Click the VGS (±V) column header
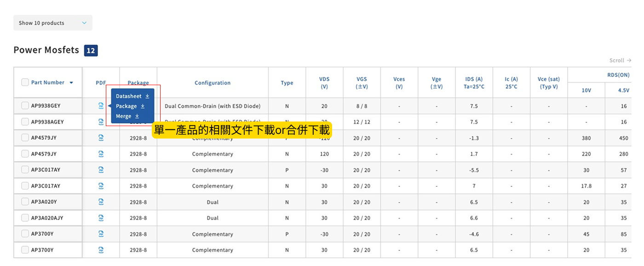This screenshot has width=644, height=266. coord(362,83)
